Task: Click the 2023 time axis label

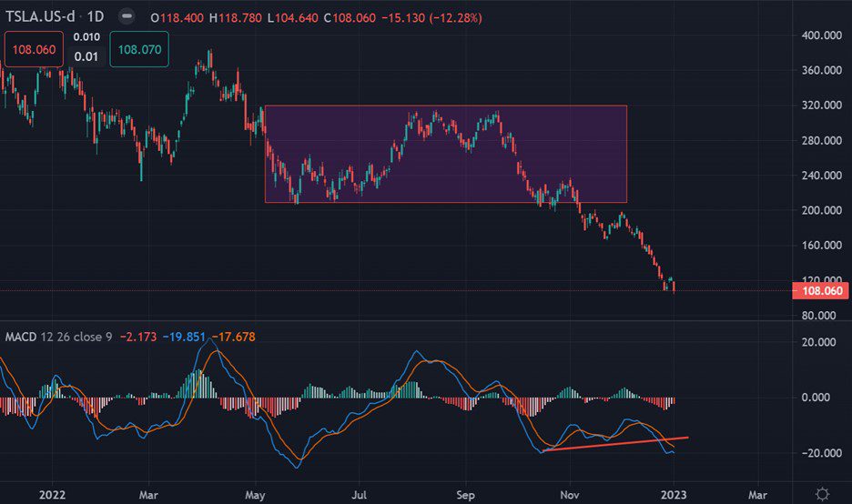Action: tap(674, 495)
